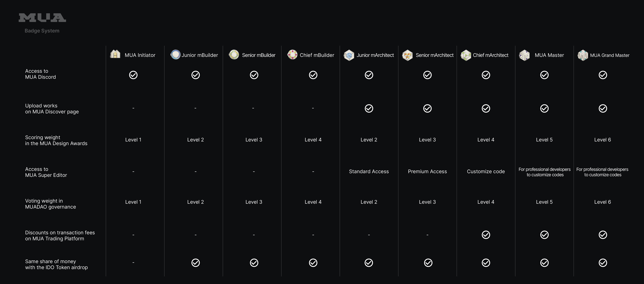Screen dimensions: 644x284
Task: Click Chief mArchitect's transaction discount checkmark
Action: point(486,235)
